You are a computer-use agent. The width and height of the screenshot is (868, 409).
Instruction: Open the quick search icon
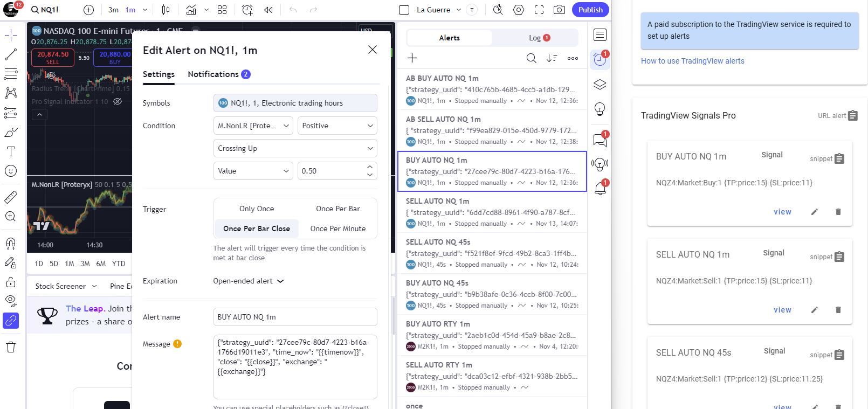pyautogui.click(x=498, y=10)
